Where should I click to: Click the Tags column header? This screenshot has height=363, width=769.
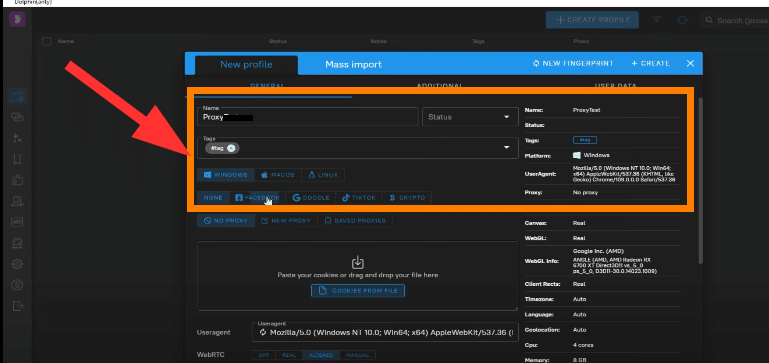tap(478, 42)
